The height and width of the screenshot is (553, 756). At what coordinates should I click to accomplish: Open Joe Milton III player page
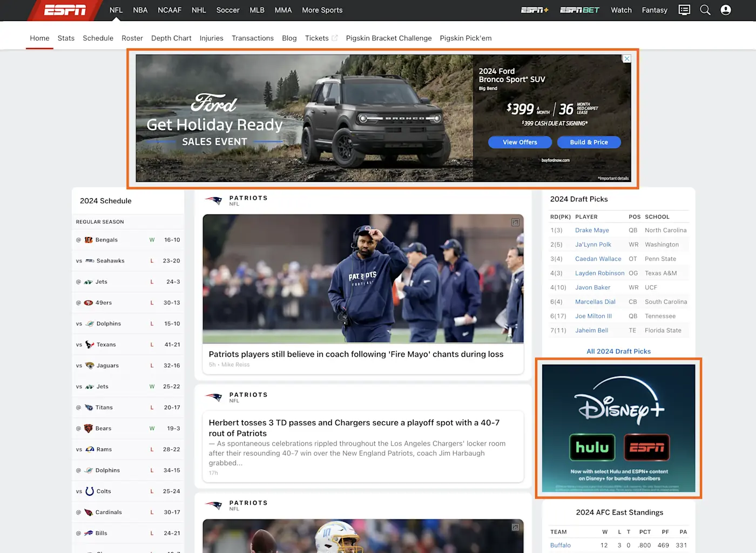(x=593, y=316)
